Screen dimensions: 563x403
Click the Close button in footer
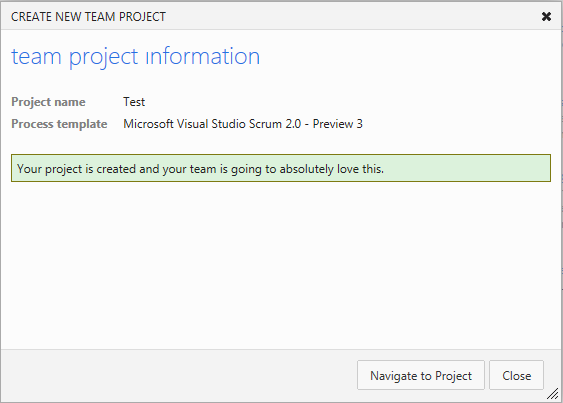coord(516,375)
